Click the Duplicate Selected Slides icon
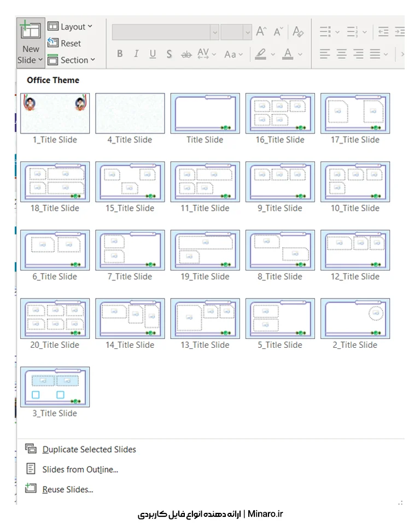The height and width of the screenshot is (525, 420). (31, 448)
